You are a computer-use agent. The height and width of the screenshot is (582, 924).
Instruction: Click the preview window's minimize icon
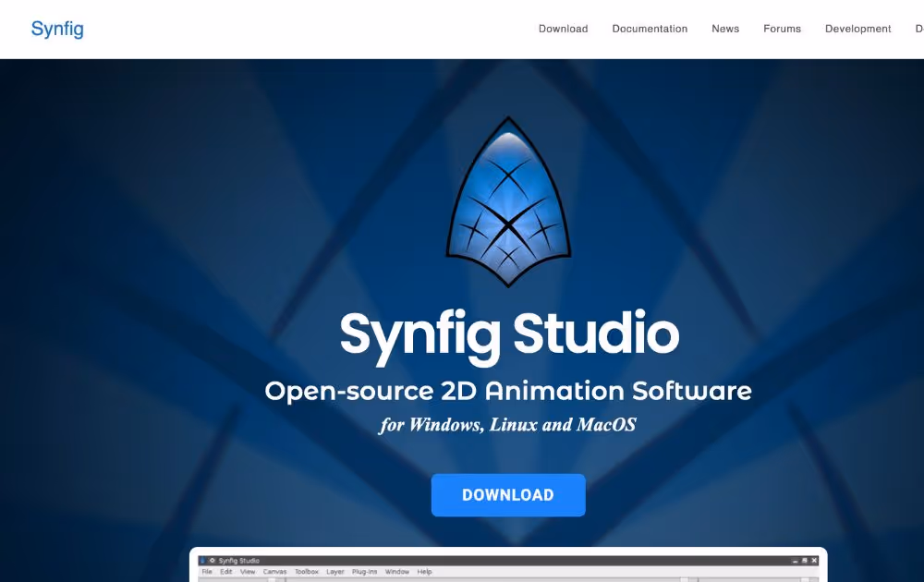click(795, 561)
